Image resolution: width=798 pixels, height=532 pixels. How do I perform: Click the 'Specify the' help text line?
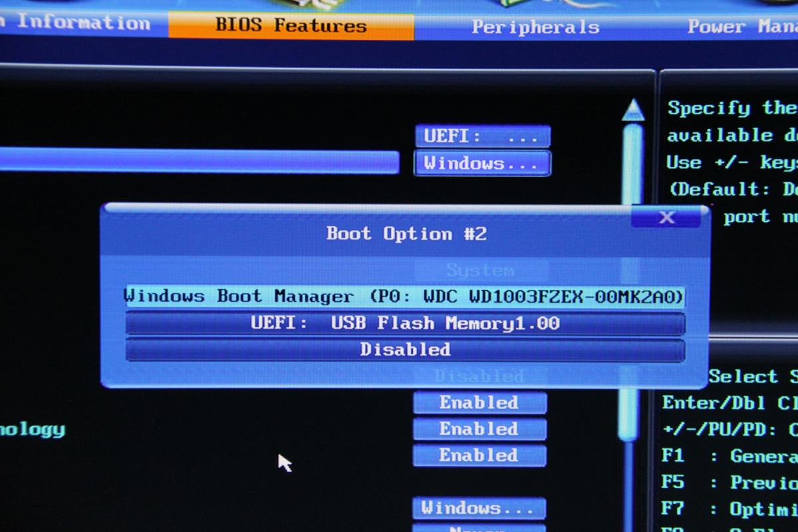pos(732,108)
